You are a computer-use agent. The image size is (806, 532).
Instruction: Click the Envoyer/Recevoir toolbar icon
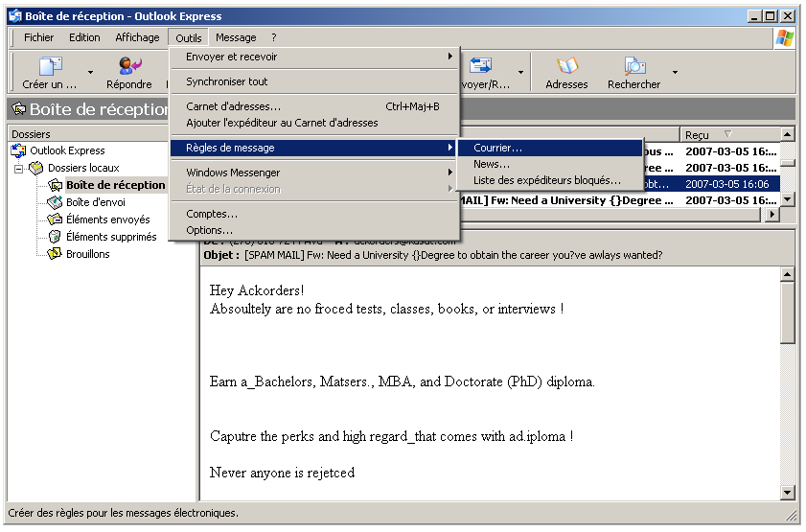480,66
